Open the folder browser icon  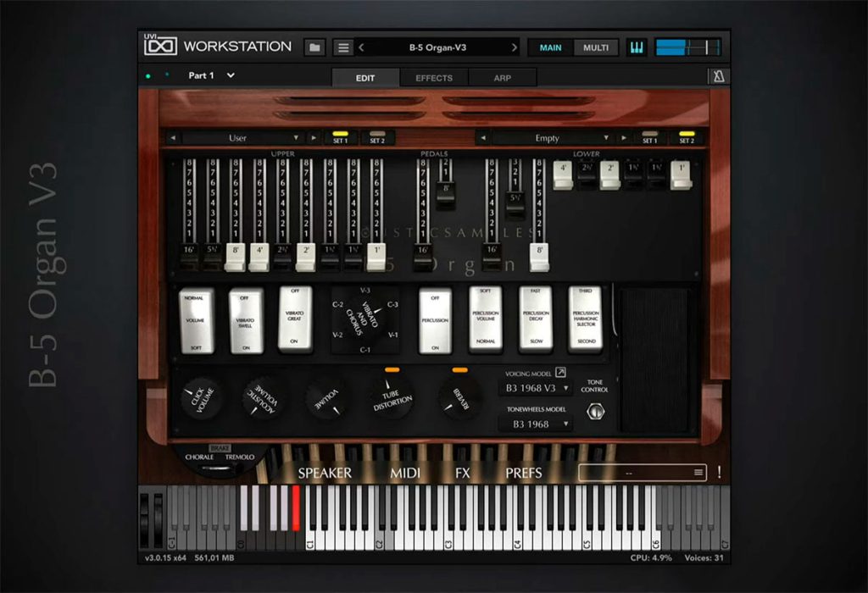click(x=314, y=47)
